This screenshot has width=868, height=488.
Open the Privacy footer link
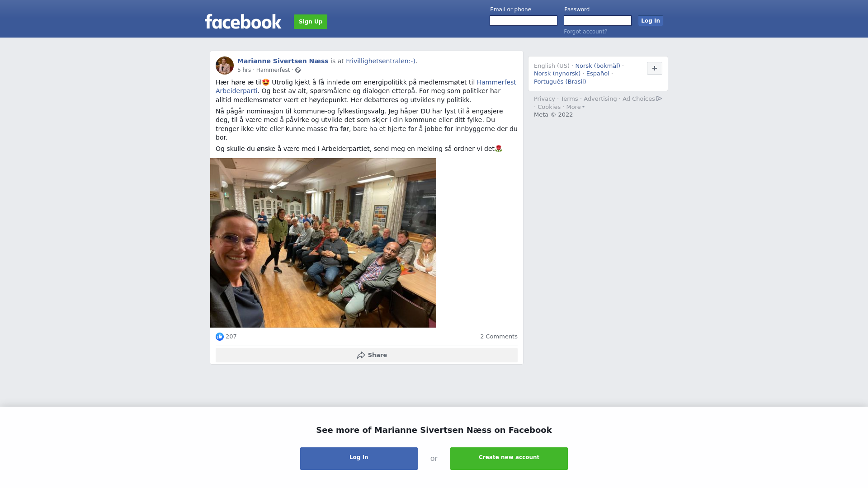click(544, 99)
